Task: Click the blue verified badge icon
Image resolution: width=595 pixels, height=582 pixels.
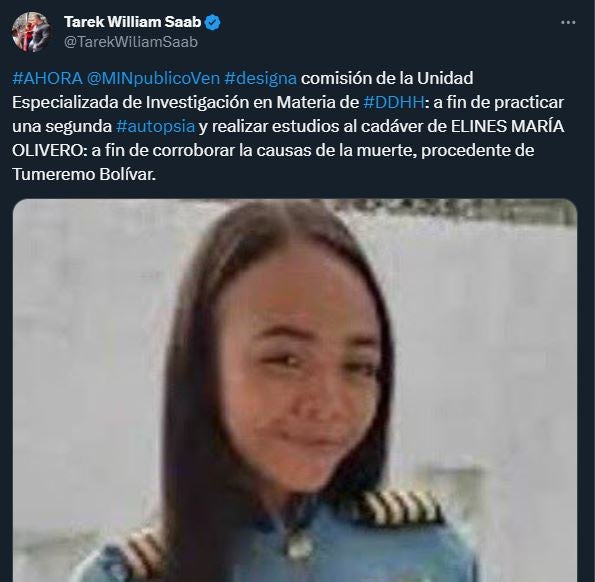Action: click(212, 23)
